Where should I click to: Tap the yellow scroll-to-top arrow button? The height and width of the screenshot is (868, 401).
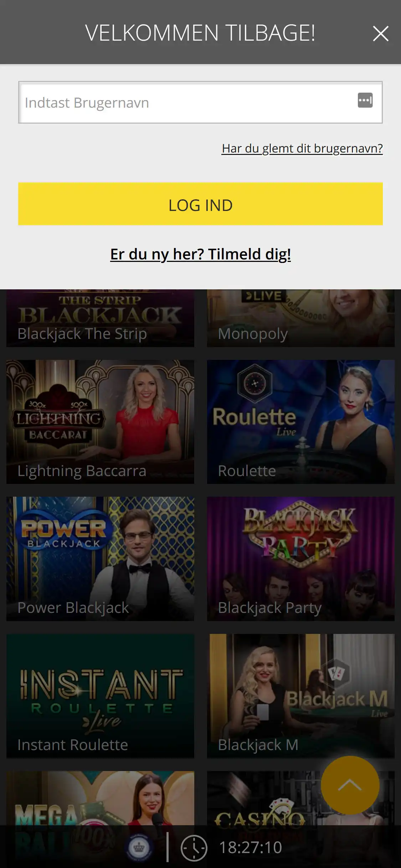tap(350, 785)
